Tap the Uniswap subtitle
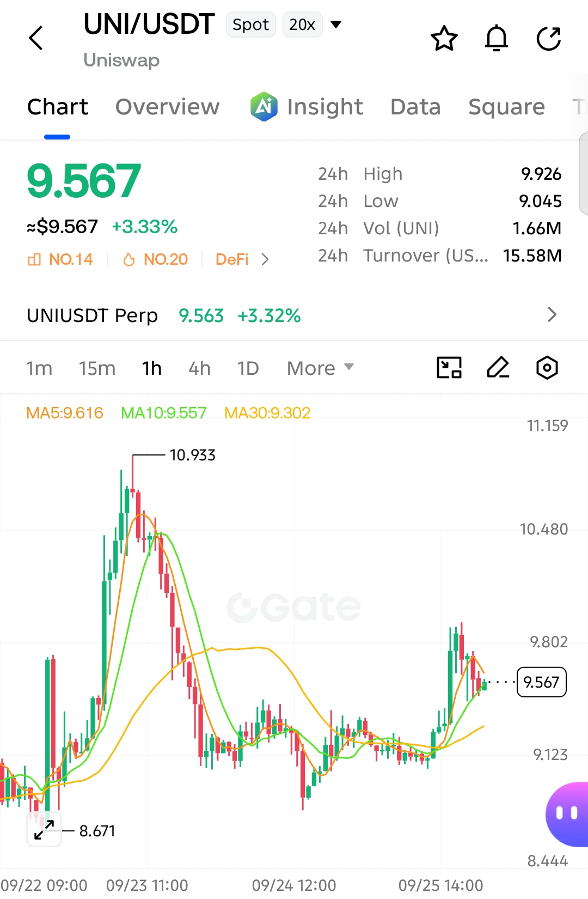This screenshot has width=588, height=899. tap(121, 60)
